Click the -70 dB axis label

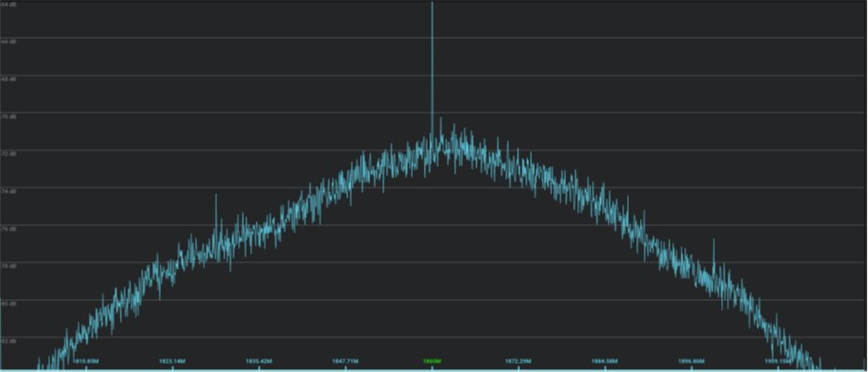(x=8, y=117)
